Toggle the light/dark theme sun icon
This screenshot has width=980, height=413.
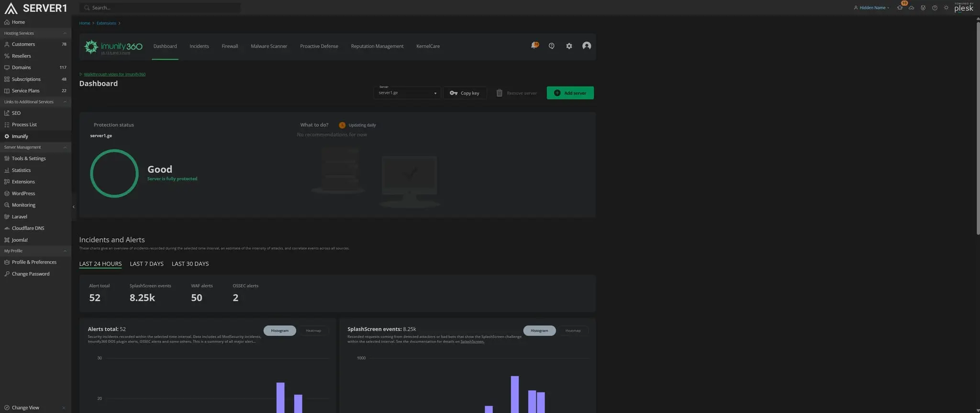coord(946,8)
